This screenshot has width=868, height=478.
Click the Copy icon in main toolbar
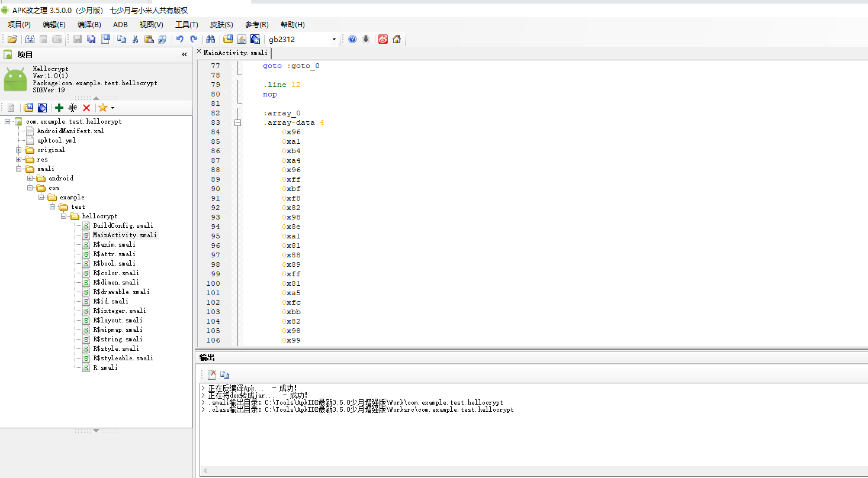(x=121, y=39)
